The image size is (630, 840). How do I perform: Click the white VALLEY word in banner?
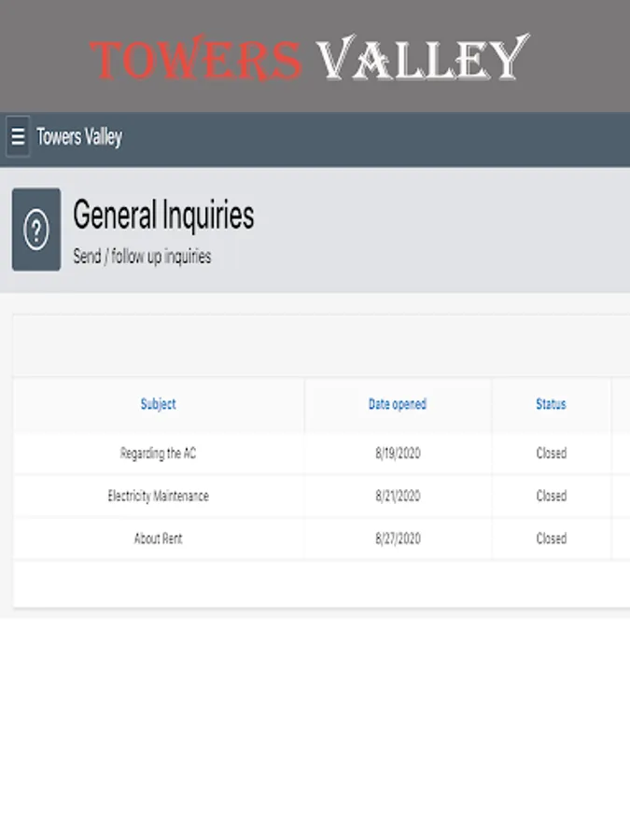[x=423, y=57]
